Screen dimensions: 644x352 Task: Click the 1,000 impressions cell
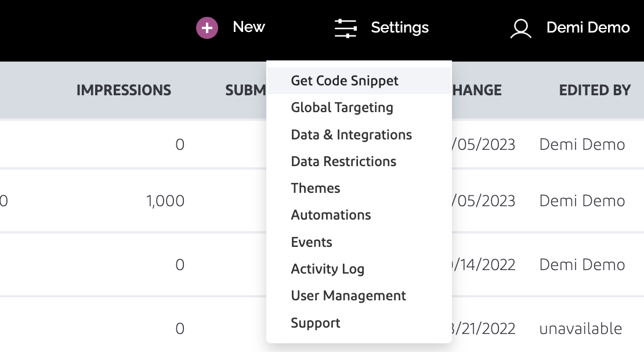pyautogui.click(x=165, y=201)
